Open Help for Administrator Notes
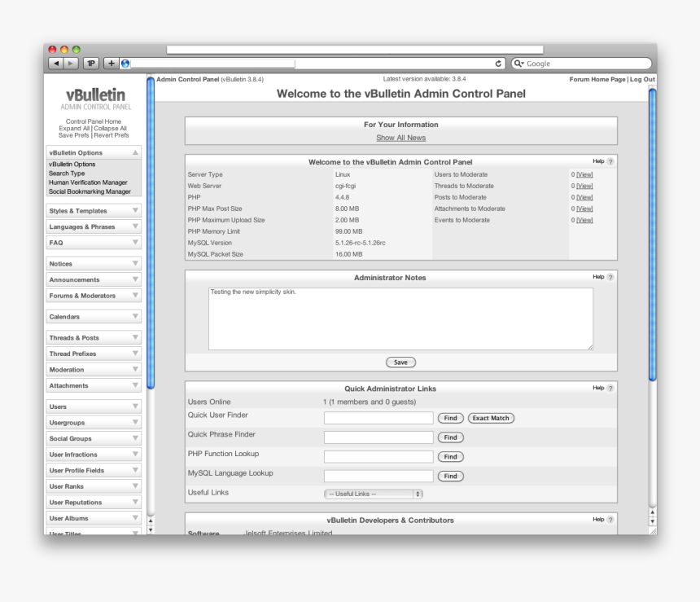Image resolution: width=700 pixels, height=602 pixels. click(x=609, y=277)
